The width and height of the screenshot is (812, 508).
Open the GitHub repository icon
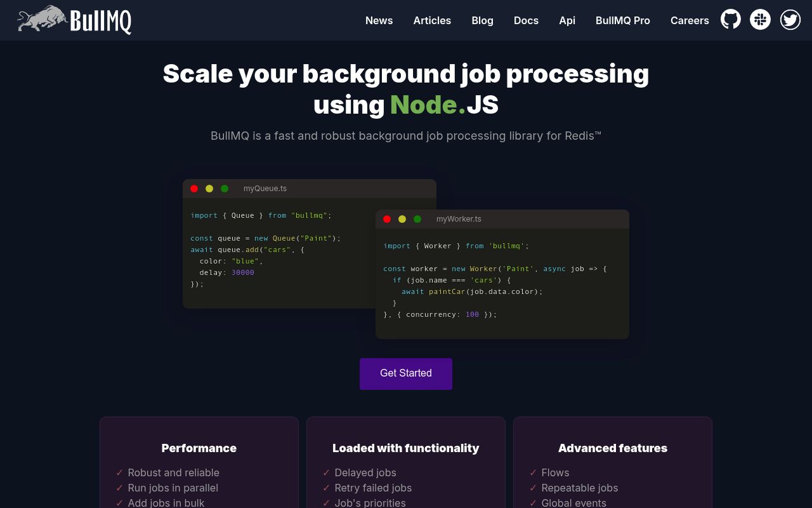(x=731, y=20)
